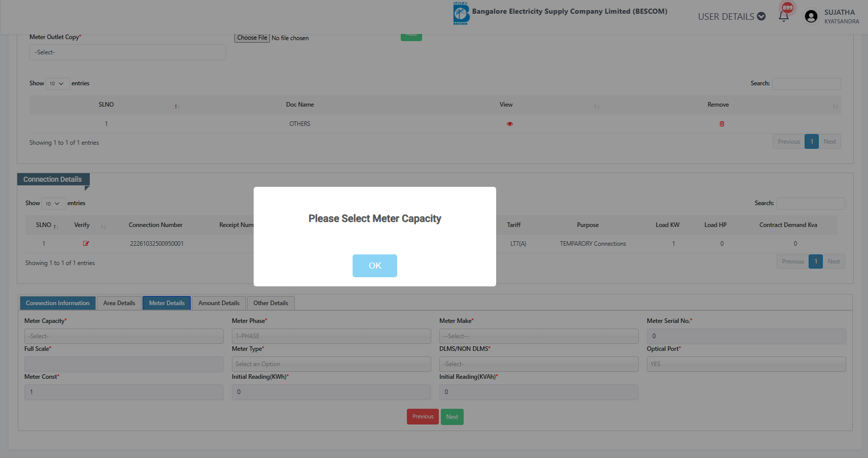This screenshot has width=868, height=458.
Task: Click the 899 notification badge
Action: 787,7
